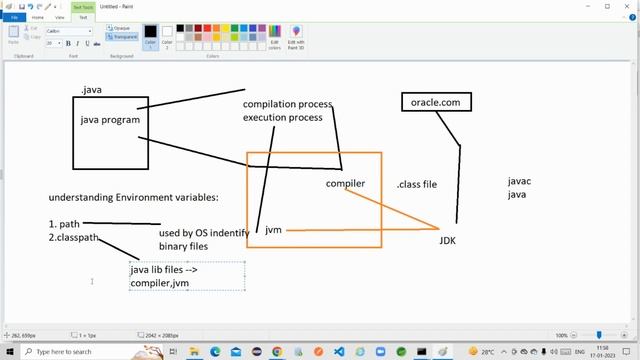Screen dimensions: 640x360
Task: Switch to the Home ribbon tab
Action: click(38, 18)
